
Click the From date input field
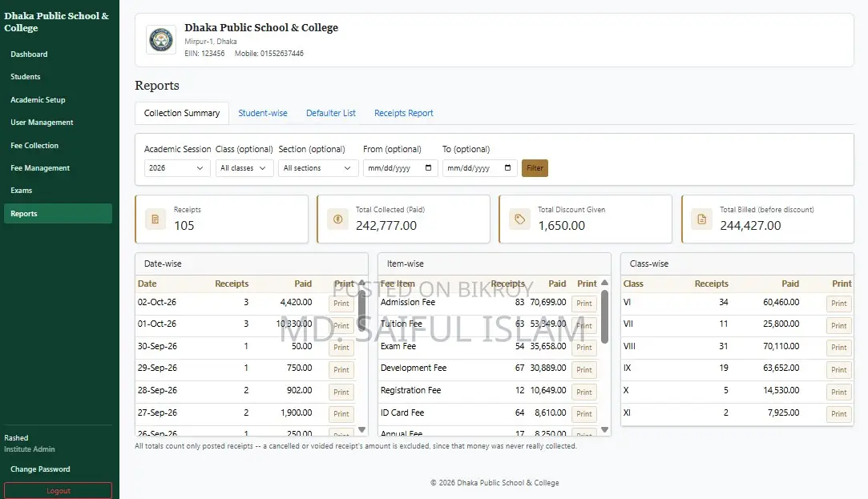point(400,167)
